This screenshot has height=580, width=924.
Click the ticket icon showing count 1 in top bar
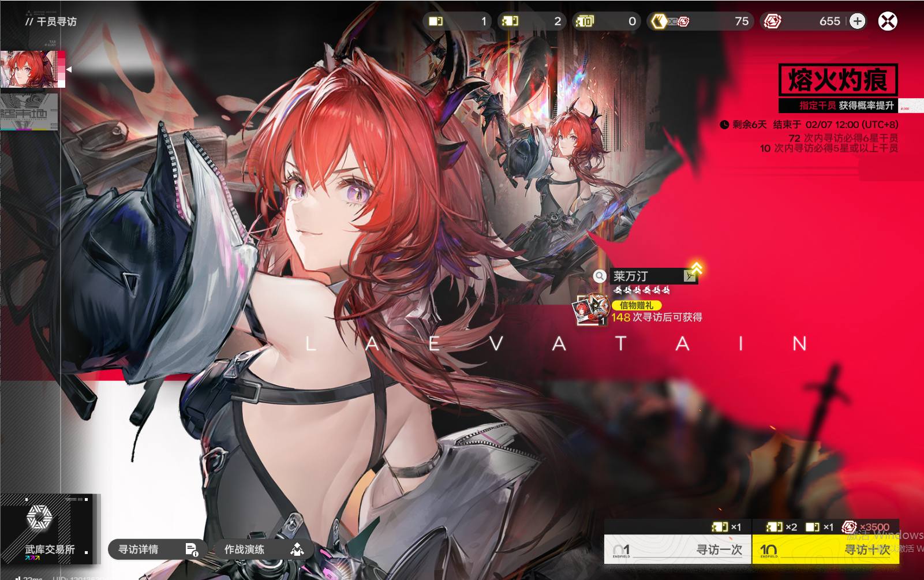click(436, 21)
